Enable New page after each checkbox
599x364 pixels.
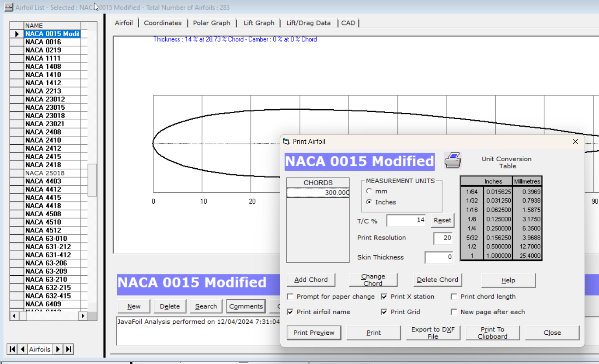point(454,312)
